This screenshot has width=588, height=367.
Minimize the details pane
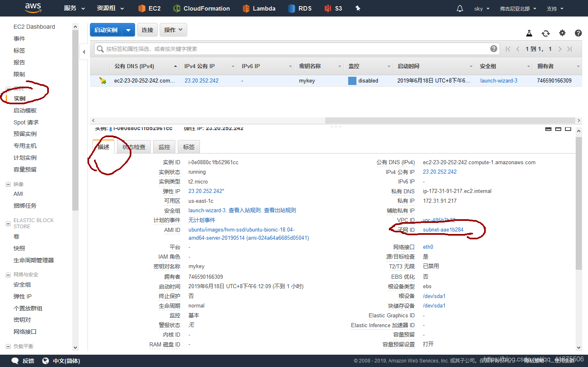tap(548, 129)
